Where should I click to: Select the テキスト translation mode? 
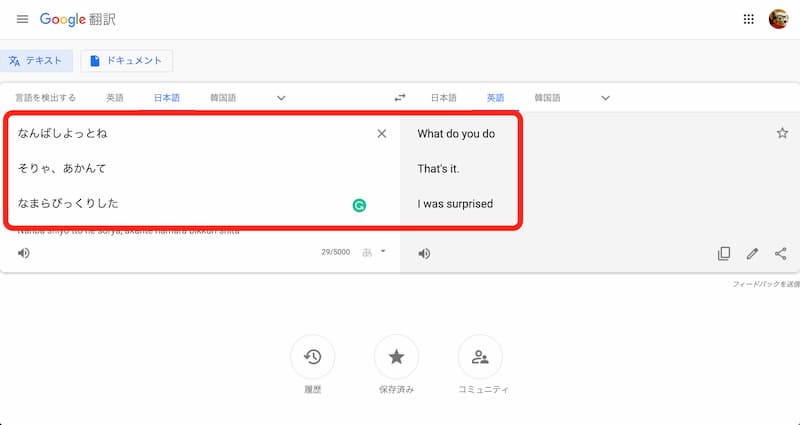click(36, 61)
